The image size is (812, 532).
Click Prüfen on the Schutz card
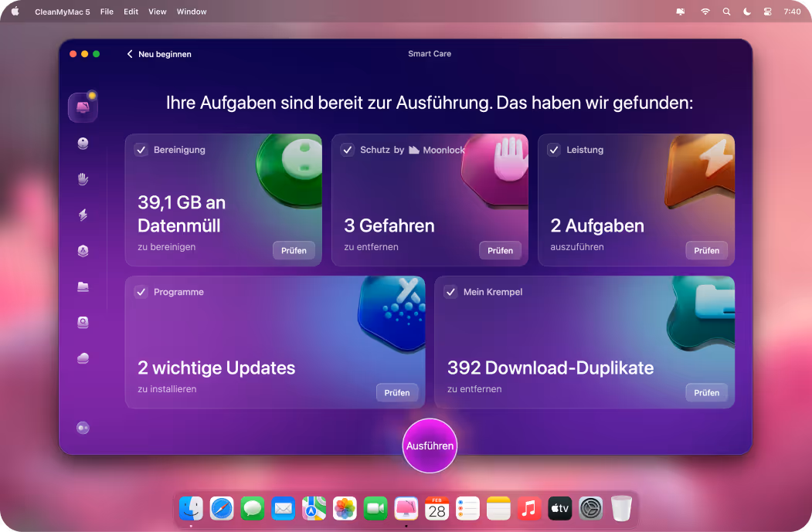point(500,250)
